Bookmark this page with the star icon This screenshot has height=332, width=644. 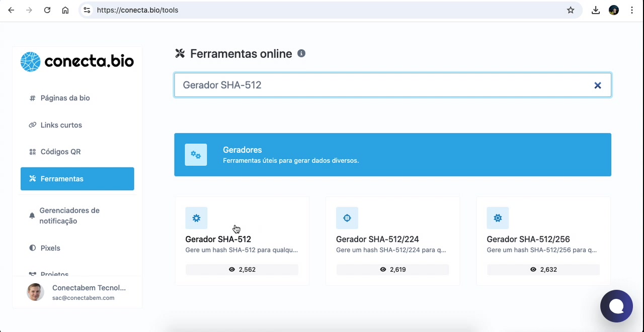point(571,10)
